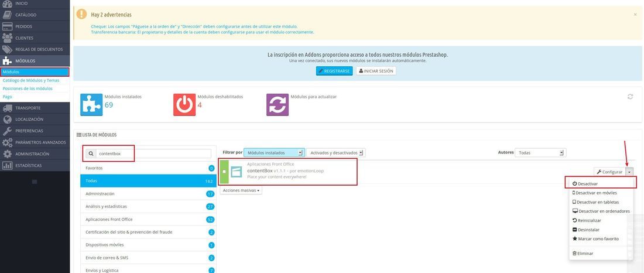Select the Todas category
This screenshot has width=644, height=273.
coord(148,180)
